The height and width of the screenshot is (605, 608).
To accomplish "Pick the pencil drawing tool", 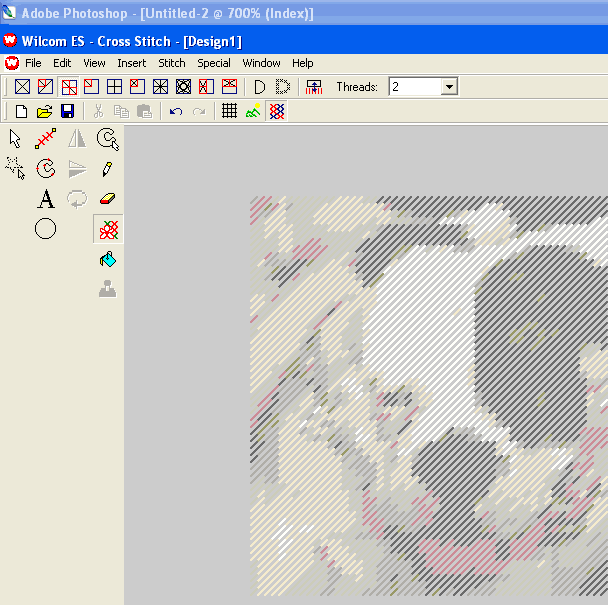I will 108,169.
